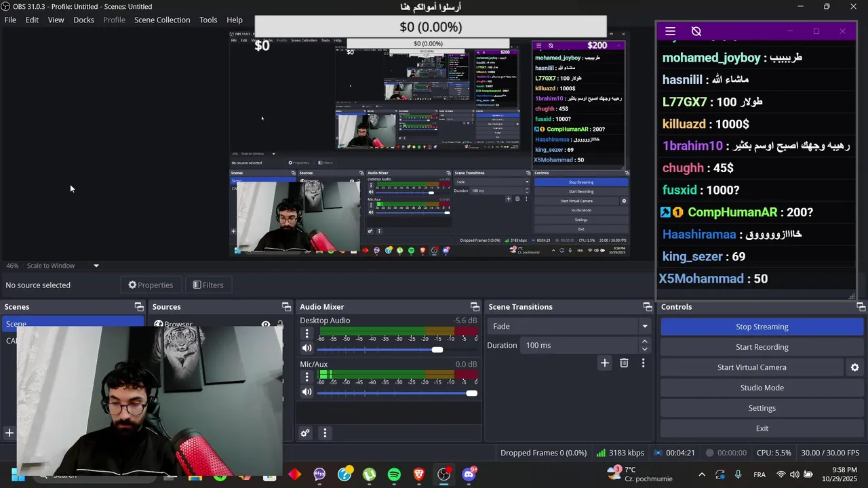This screenshot has height=488, width=868.
Task: Open Brave browser from the taskbar
Action: pyautogui.click(x=419, y=474)
